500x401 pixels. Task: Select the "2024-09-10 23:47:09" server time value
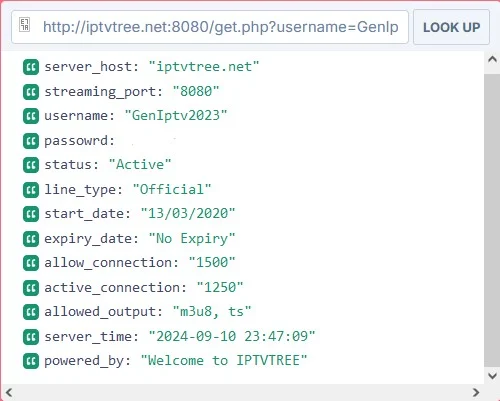[x=232, y=336]
